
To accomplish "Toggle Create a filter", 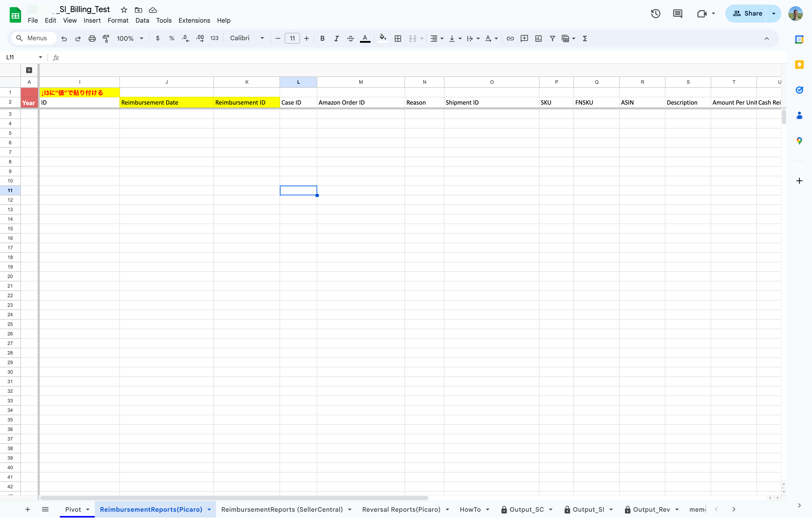I will coord(552,38).
